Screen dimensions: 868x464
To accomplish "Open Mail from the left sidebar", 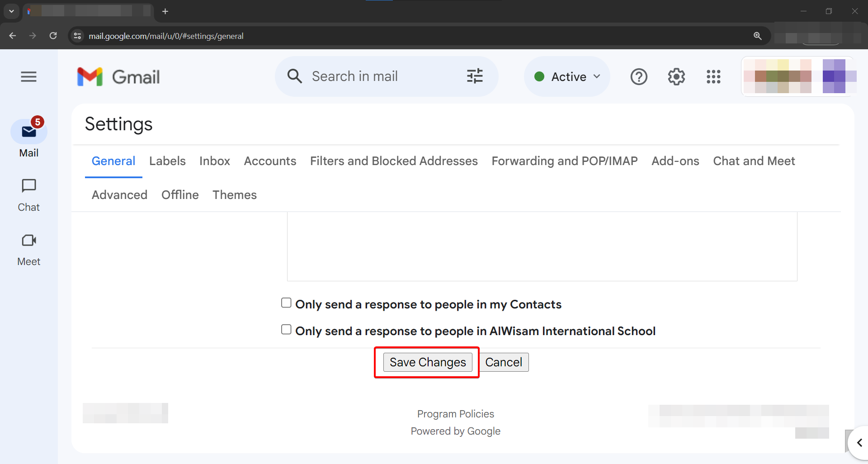I will pyautogui.click(x=29, y=132).
